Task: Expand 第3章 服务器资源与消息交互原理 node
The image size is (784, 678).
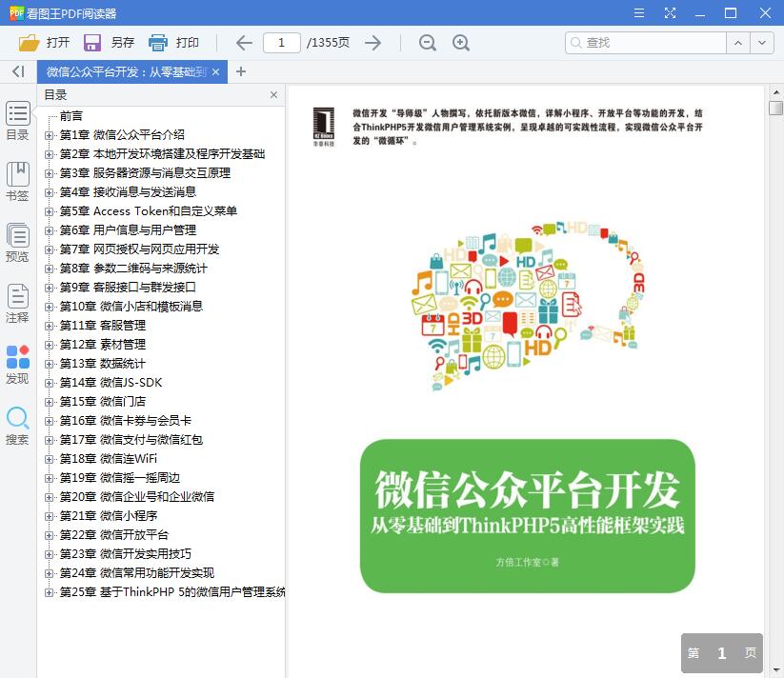Action: click(x=49, y=173)
